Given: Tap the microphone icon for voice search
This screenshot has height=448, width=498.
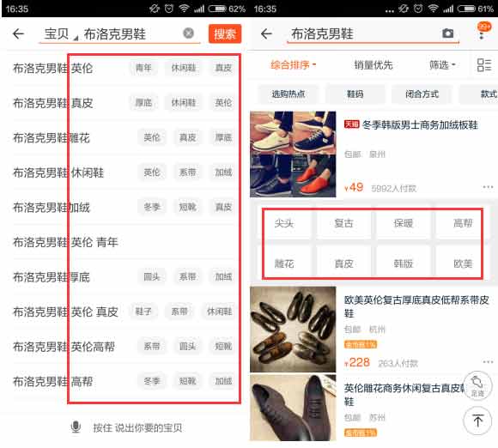Looking at the screenshot, I should click(76, 427).
